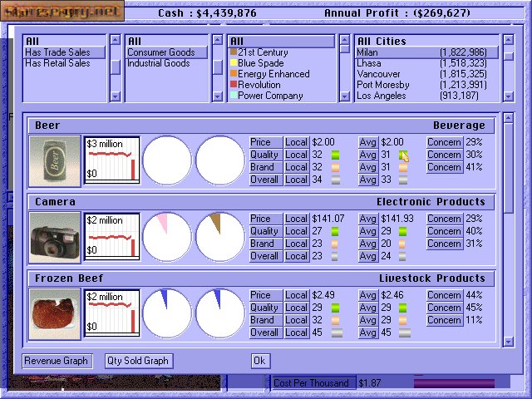Click the pink Camera pie chart
This screenshot has height=399, width=532.
point(167,237)
